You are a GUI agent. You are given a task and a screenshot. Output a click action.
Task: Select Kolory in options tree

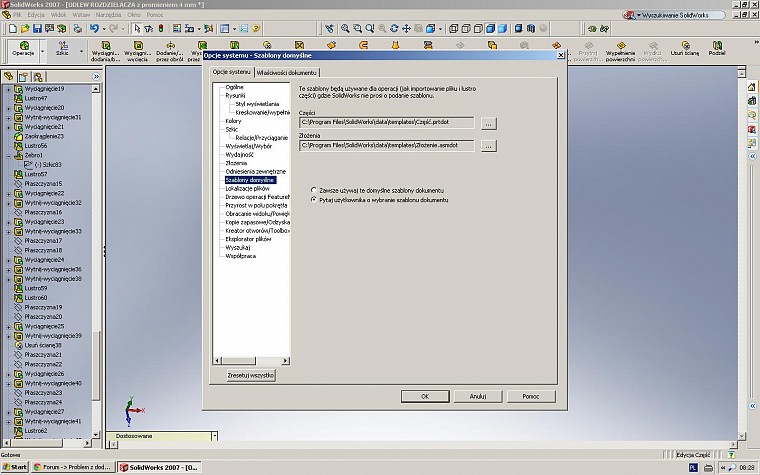233,121
